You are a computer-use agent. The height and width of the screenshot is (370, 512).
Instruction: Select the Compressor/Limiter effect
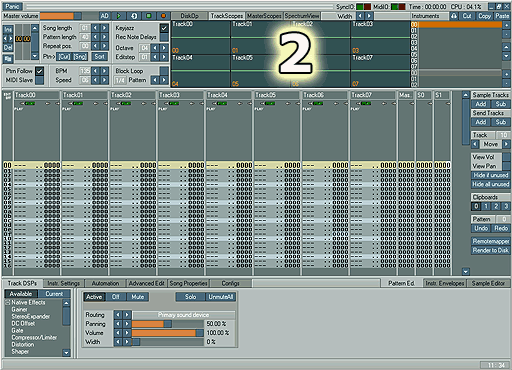click(34, 337)
